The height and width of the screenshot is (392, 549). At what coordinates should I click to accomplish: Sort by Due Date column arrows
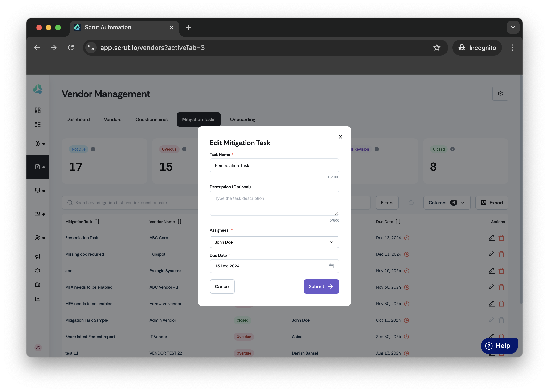click(x=398, y=221)
